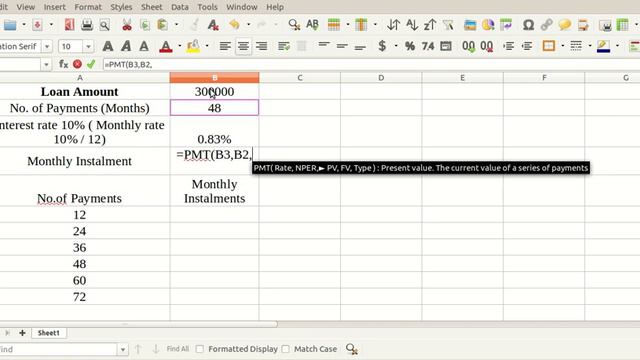Click the Insert Chart icon

pyautogui.click(x=488, y=25)
